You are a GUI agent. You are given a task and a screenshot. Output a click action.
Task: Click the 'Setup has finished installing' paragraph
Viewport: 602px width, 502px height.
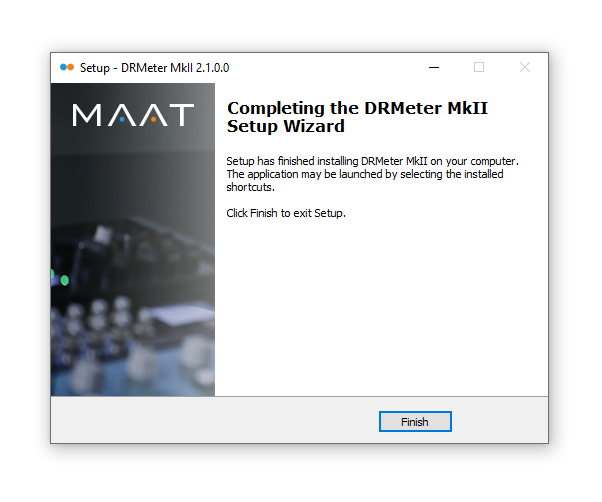pyautogui.click(x=372, y=174)
